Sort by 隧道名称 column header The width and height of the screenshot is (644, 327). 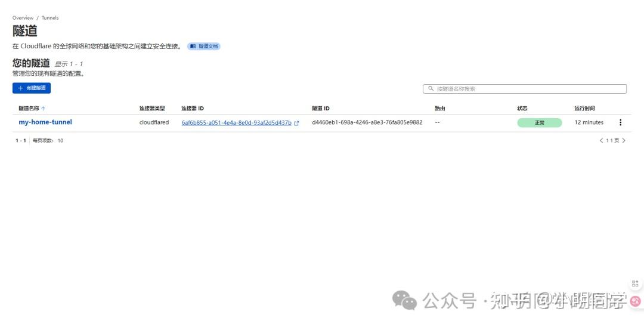click(29, 109)
